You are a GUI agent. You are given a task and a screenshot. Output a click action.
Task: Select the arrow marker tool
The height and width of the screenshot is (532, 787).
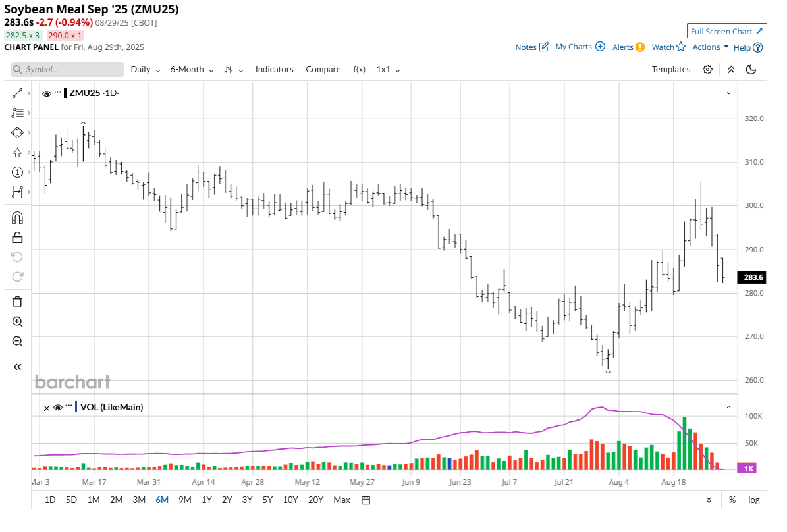coord(17,153)
